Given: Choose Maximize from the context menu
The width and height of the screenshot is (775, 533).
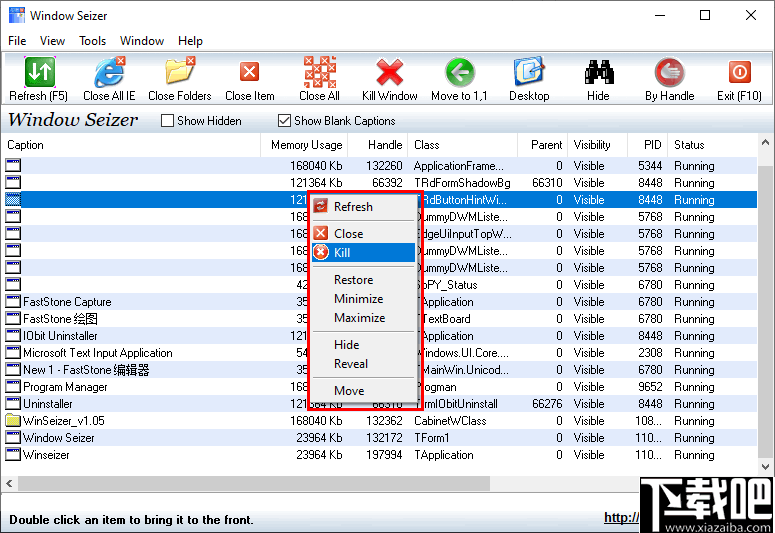Looking at the screenshot, I should click(364, 318).
